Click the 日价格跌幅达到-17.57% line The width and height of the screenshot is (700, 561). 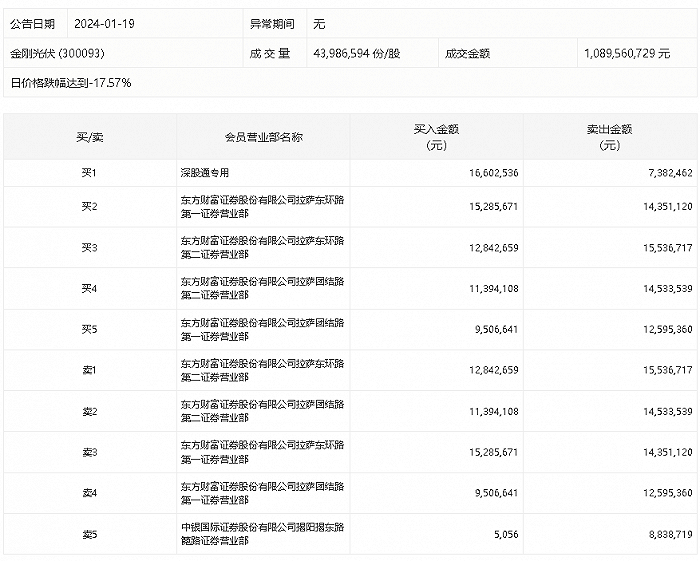71,83
